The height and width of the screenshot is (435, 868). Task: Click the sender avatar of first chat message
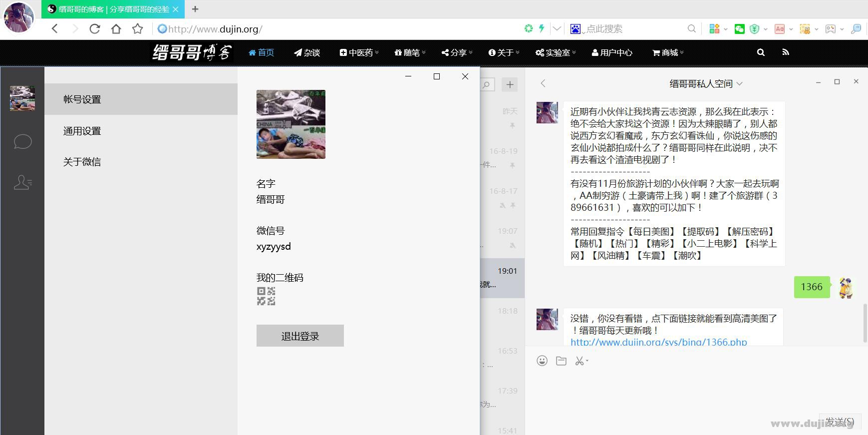point(547,112)
